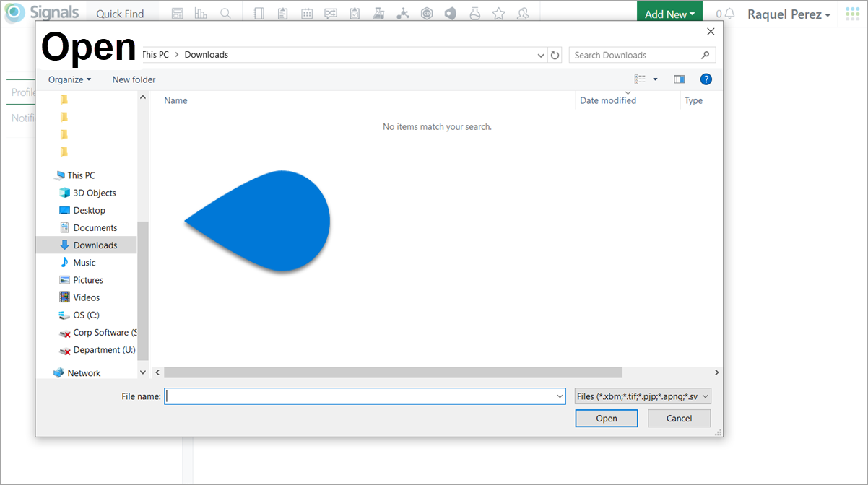This screenshot has width=868, height=485.
Task: Click the Open button in dialog
Action: [x=607, y=419]
